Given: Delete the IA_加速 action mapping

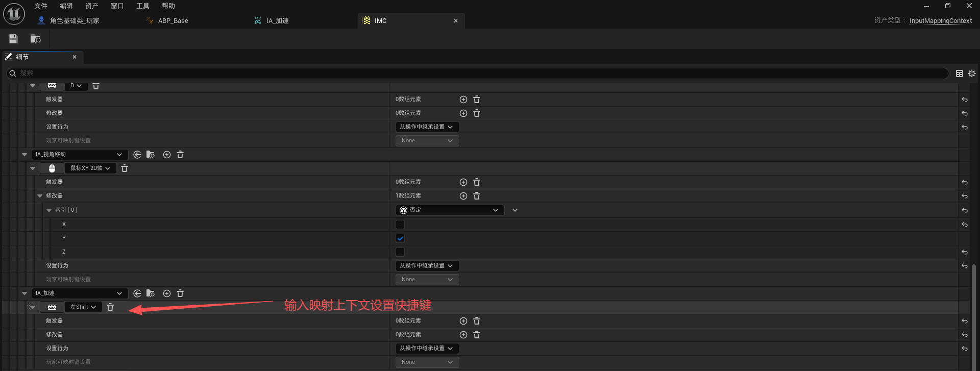Looking at the screenshot, I should pyautogui.click(x=180, y=293).
